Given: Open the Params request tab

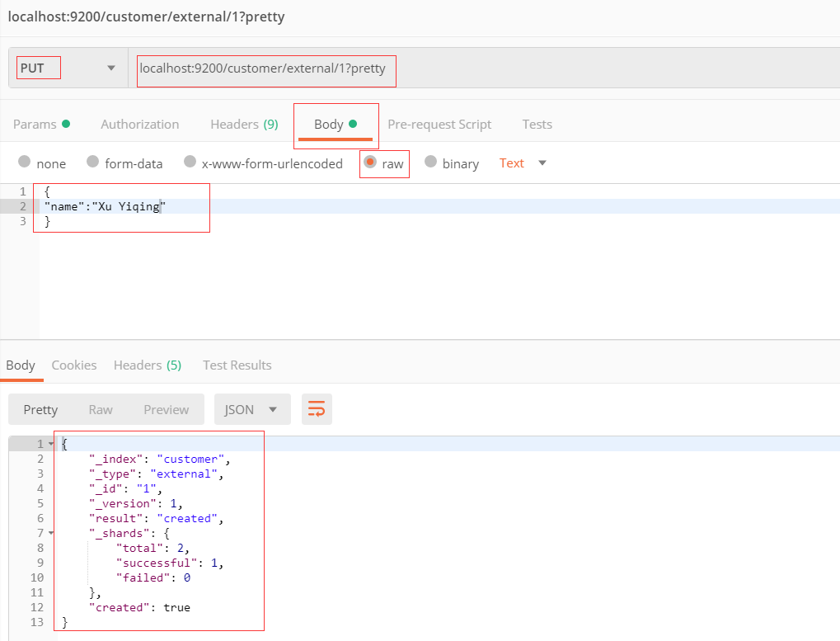Looking at the screenshot, I should pos(41,125).
